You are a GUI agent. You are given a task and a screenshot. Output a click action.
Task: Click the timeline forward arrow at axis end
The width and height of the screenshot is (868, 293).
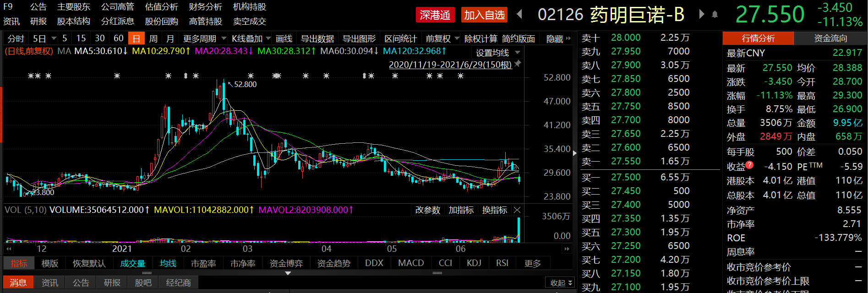click(567, 249)
